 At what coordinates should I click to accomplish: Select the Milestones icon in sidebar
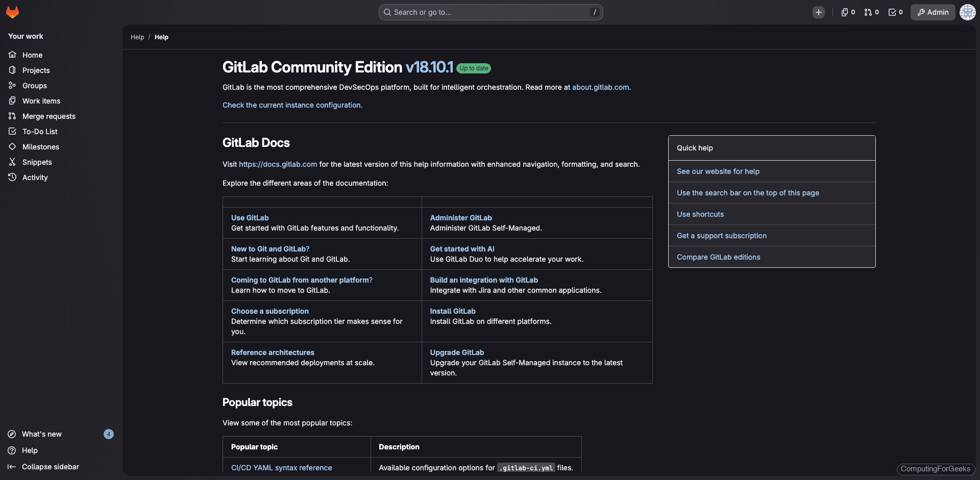coord(12,147)
